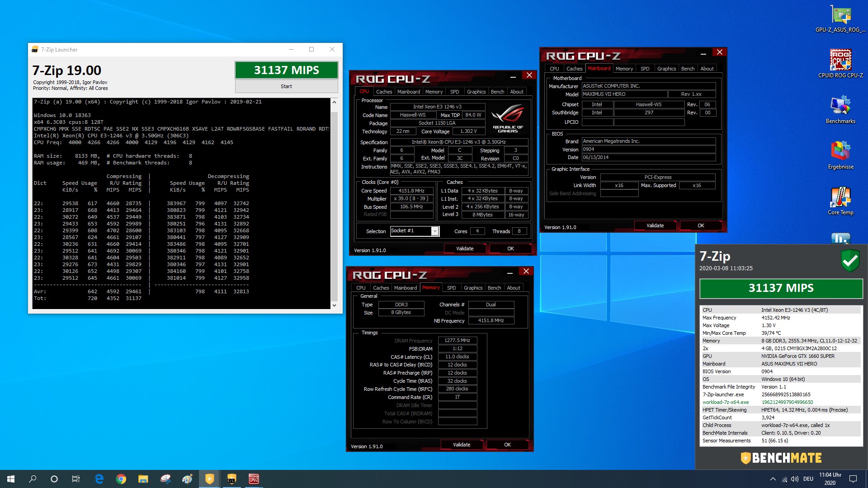Launch Microsoft Edge from taskbar

(x=99, y=479)
